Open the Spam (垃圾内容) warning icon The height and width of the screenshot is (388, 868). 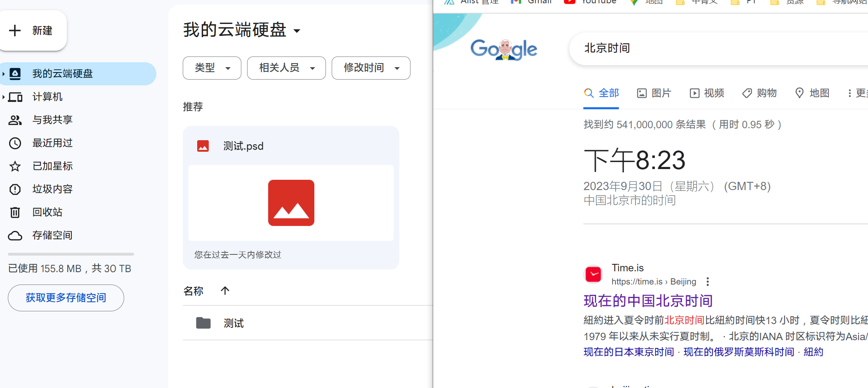coord(15,189)
